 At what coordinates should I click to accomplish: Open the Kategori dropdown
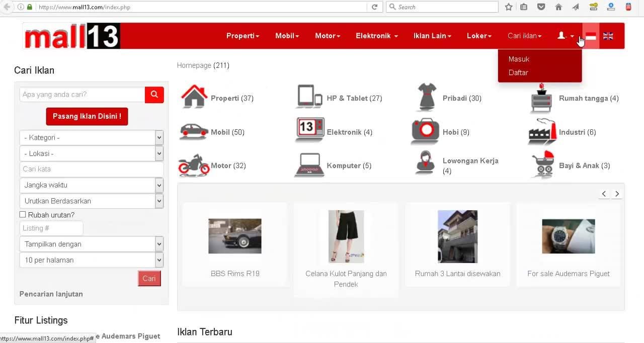pos(92,138)
